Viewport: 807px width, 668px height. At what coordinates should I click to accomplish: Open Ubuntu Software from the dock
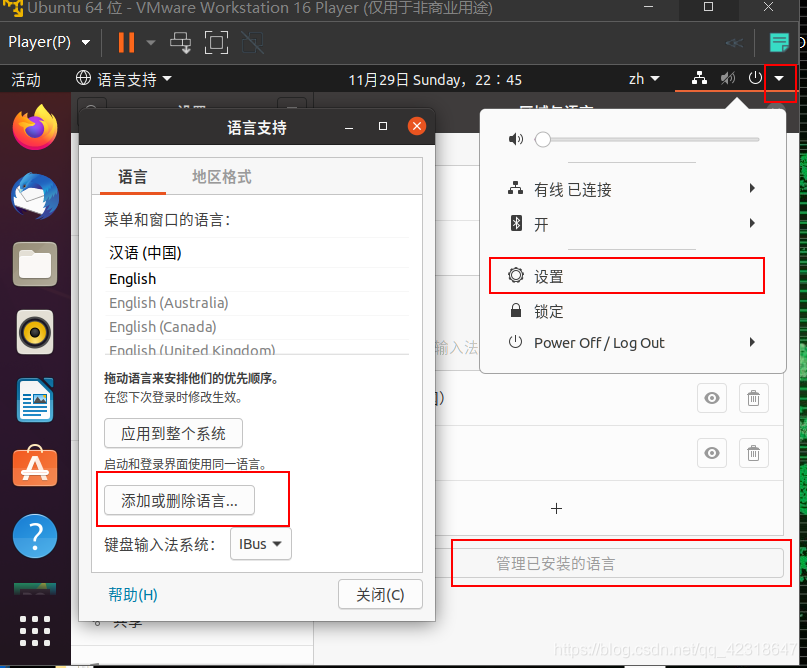[35, 467]
